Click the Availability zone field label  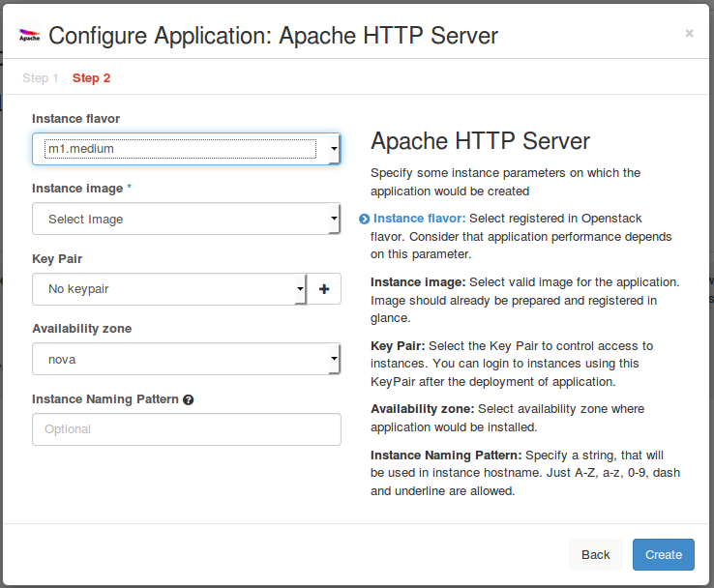click(81, 329)
